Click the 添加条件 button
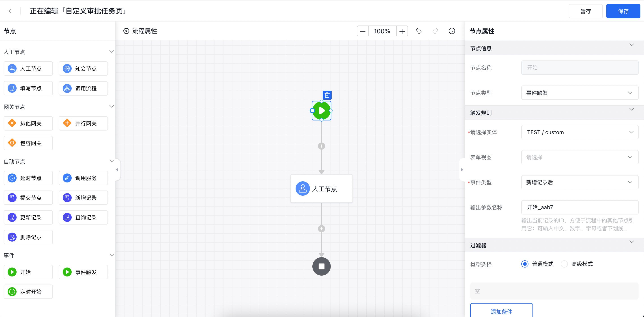 coord(502,311)
